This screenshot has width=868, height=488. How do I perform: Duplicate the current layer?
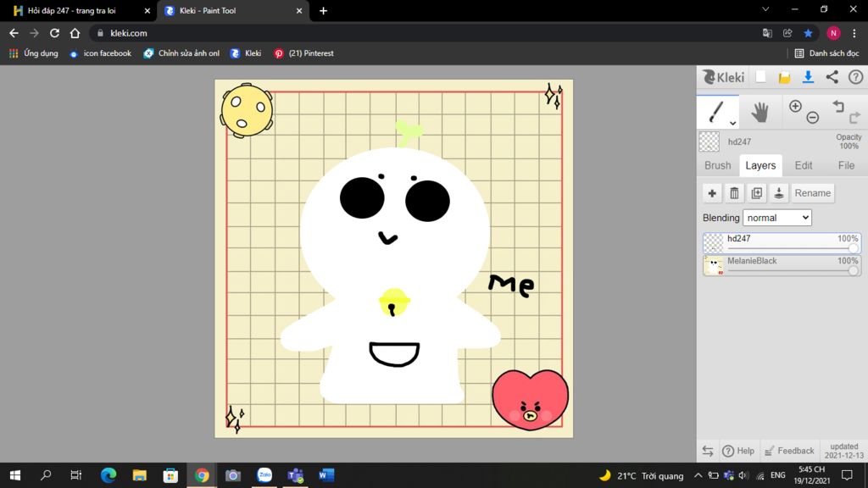point(756,193)
